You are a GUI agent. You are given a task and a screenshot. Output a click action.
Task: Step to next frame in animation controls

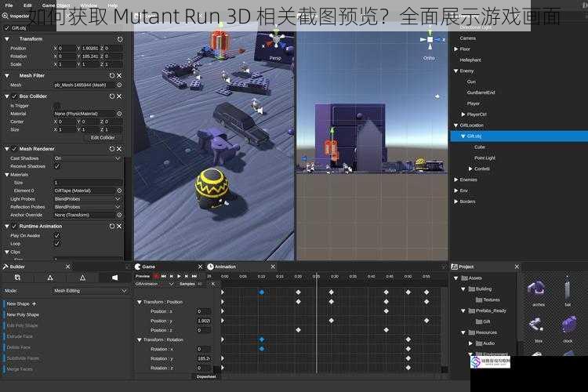tap(187, 276)
